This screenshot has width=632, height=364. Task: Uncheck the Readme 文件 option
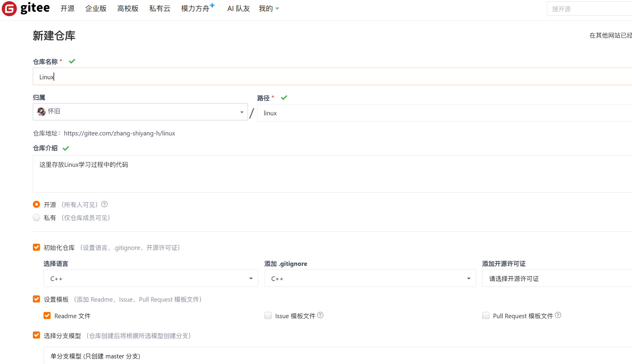pyautogui.click(x=47, y=316)
